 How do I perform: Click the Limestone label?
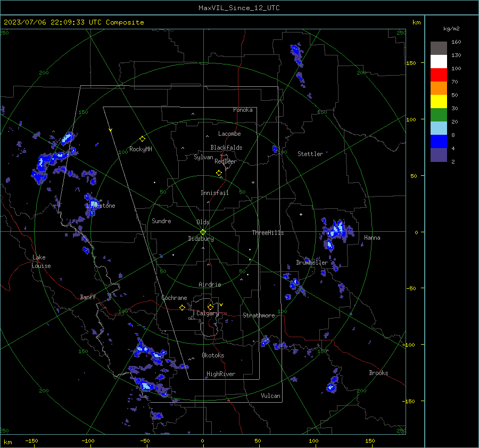101,206
